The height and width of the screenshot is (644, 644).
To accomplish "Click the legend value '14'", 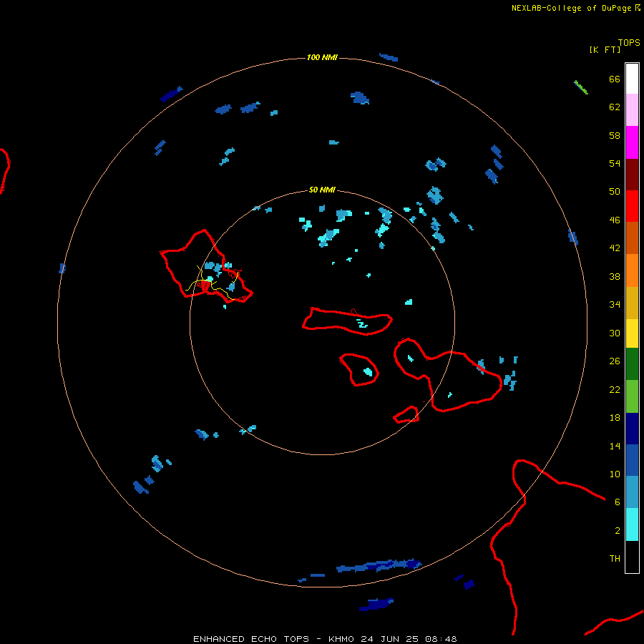I will [x=615, y=446].
